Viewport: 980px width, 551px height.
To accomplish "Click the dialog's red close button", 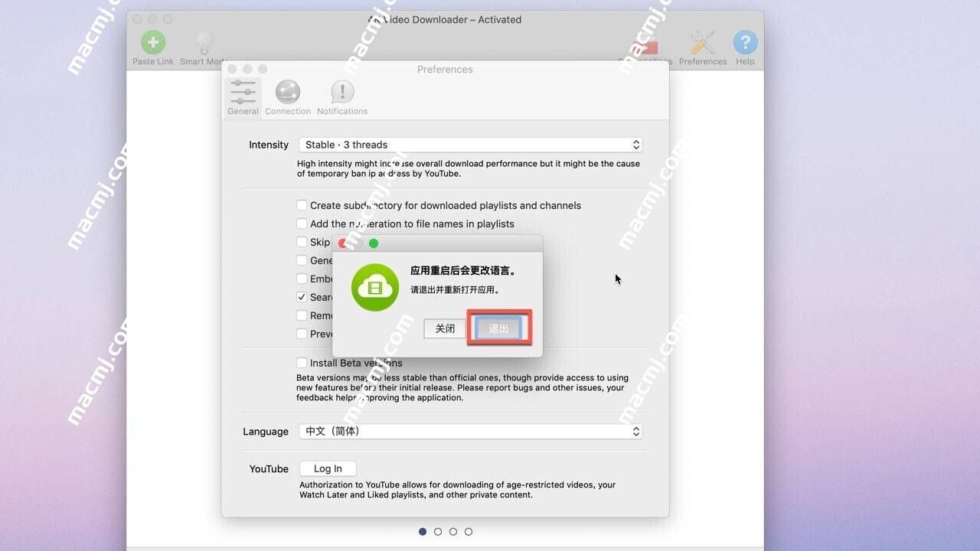I will (x=343, y=243).
